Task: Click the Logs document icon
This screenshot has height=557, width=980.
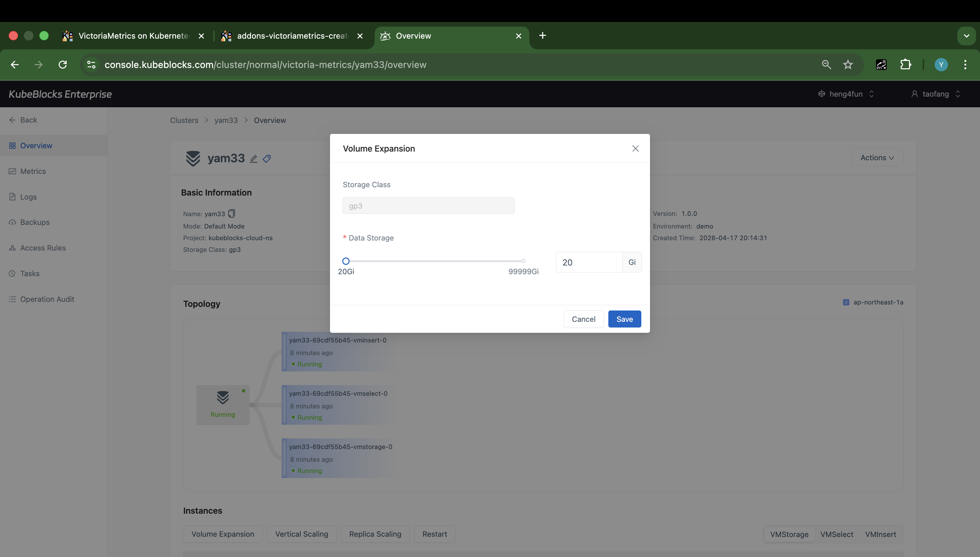Action: click(x=12, y=197)
